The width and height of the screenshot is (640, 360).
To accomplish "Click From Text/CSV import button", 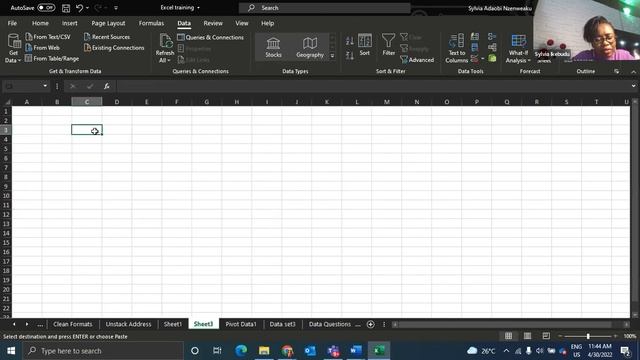I will [48, 37].
